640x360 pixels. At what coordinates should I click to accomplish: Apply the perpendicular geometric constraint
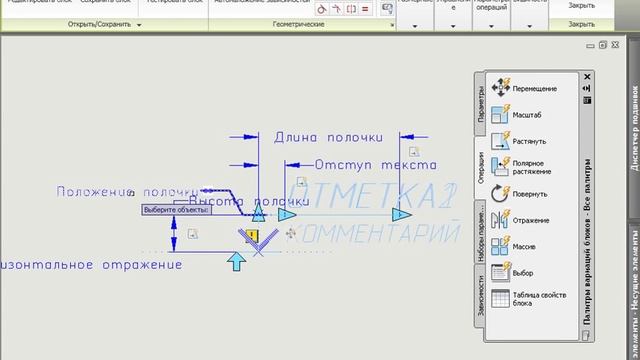point(336,9)
